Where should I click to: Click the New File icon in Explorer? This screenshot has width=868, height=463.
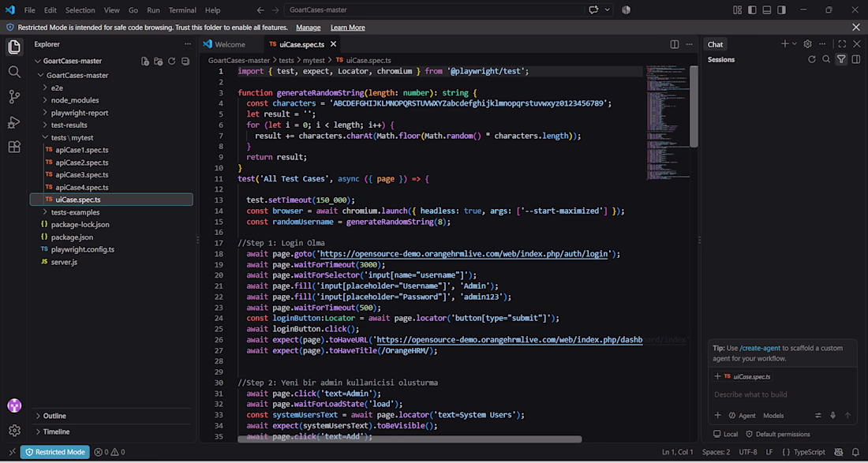click(x=145, y=62)
